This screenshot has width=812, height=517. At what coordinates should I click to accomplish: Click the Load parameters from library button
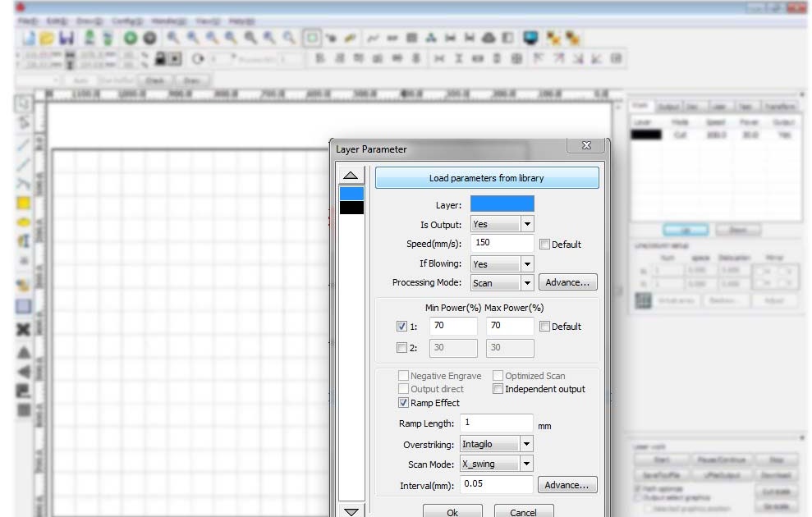(487, 177)
